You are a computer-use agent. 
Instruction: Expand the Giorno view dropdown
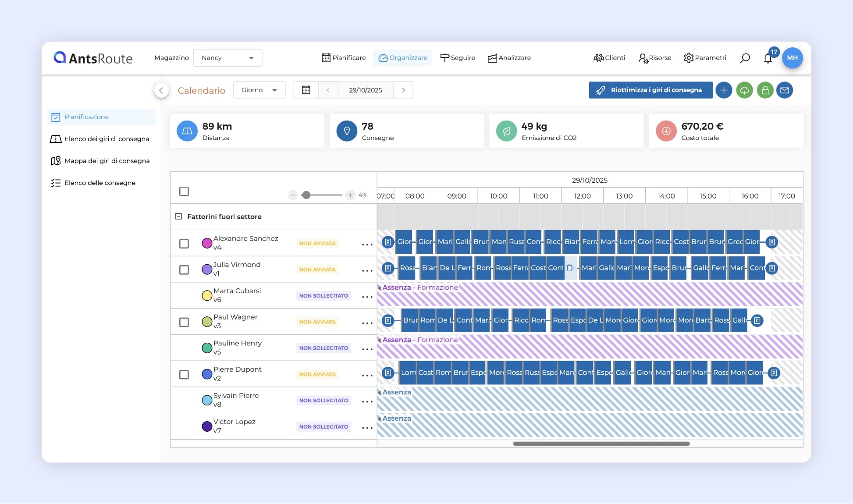(259, 90)
